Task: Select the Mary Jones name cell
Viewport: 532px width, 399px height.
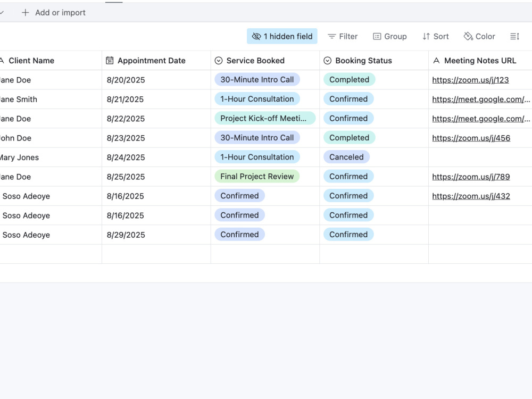Action: [51, 157]
